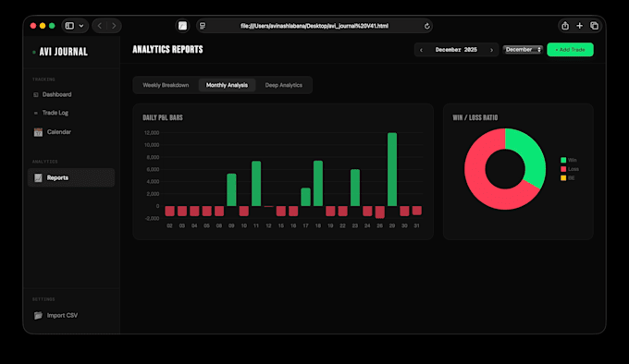The image size is (629, 364).
Task: Click the Add Trade button
Action: [570, 50]
